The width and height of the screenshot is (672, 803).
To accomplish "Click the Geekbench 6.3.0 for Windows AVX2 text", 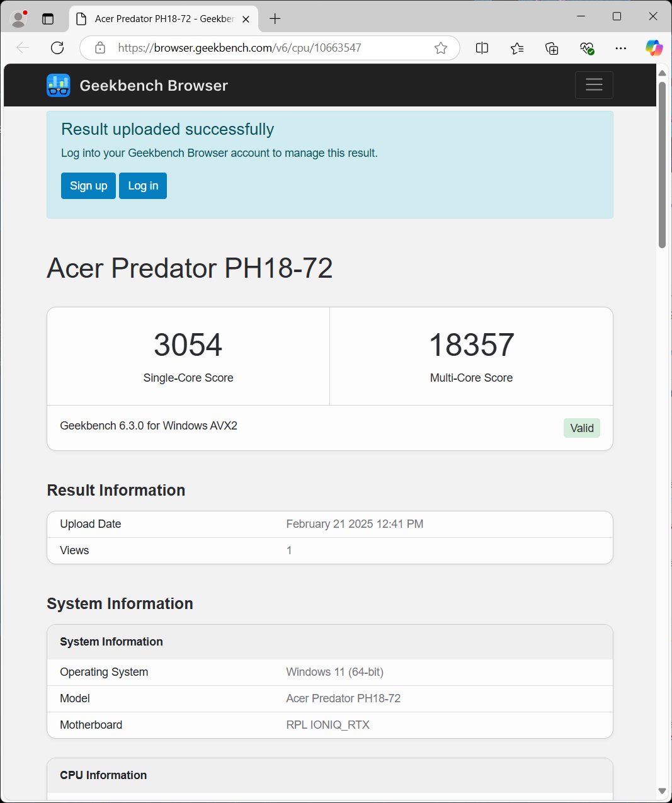I will click(x=149, y=426).
